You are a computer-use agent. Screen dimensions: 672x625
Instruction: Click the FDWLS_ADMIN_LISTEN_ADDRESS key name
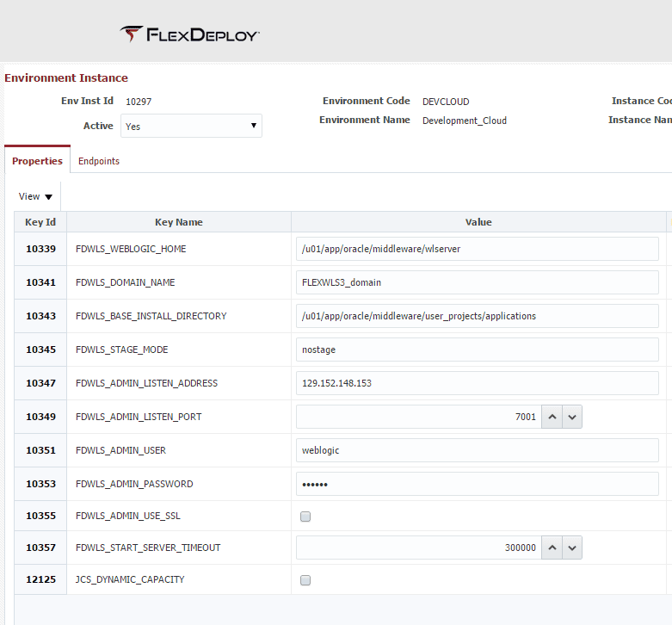pyautogui.click(x=146, y=383)
